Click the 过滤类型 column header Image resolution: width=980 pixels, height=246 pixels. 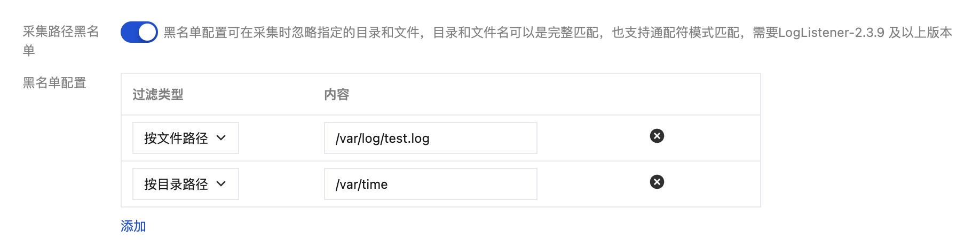[157, 95]
